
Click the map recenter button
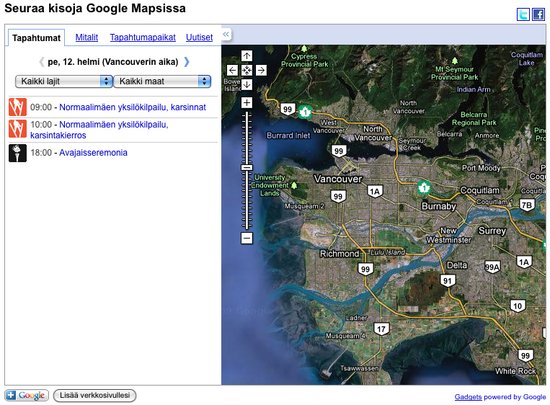(x=247, y=70)
